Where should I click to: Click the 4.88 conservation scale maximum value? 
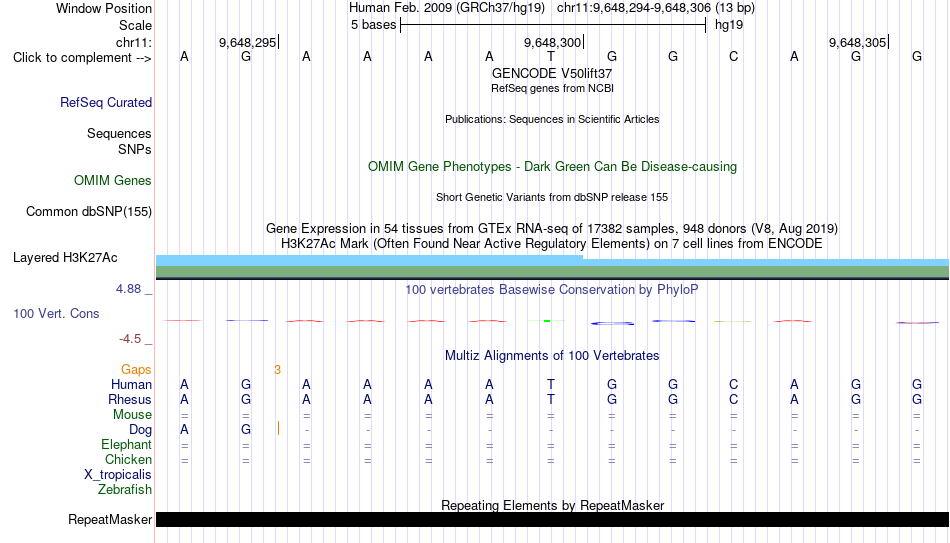pos(128,289)
